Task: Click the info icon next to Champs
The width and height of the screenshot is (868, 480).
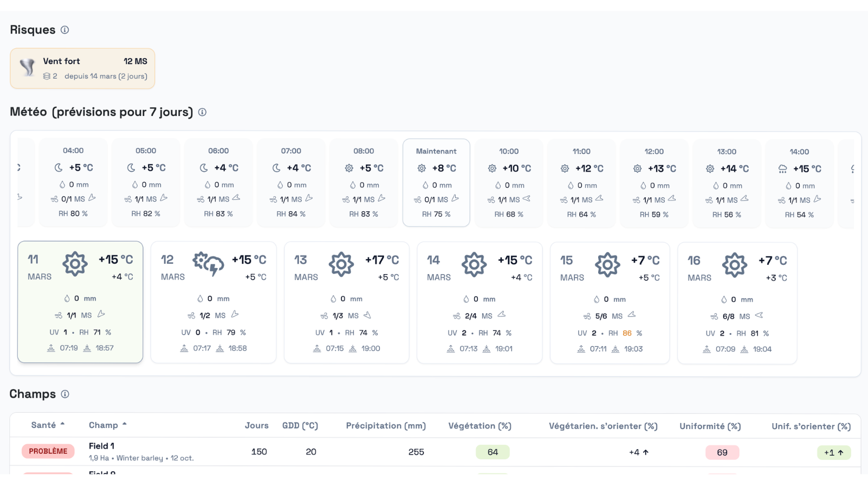Action: [x=65, y=394]
